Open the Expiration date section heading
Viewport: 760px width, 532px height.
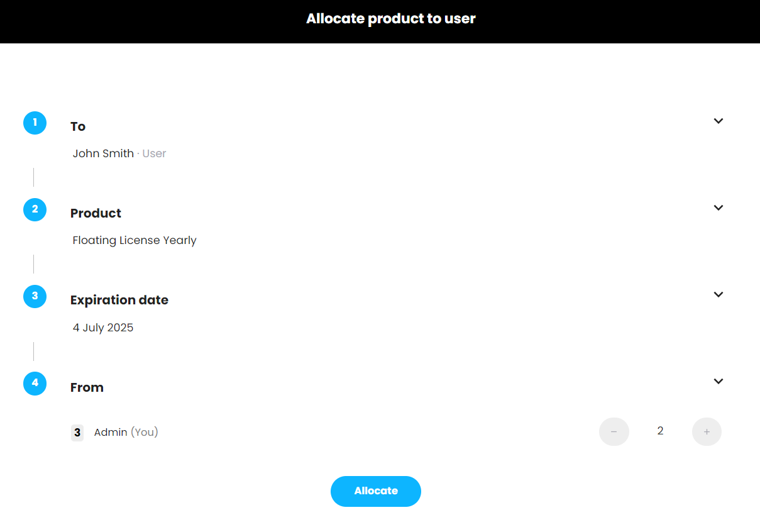[x=119, y=300]
